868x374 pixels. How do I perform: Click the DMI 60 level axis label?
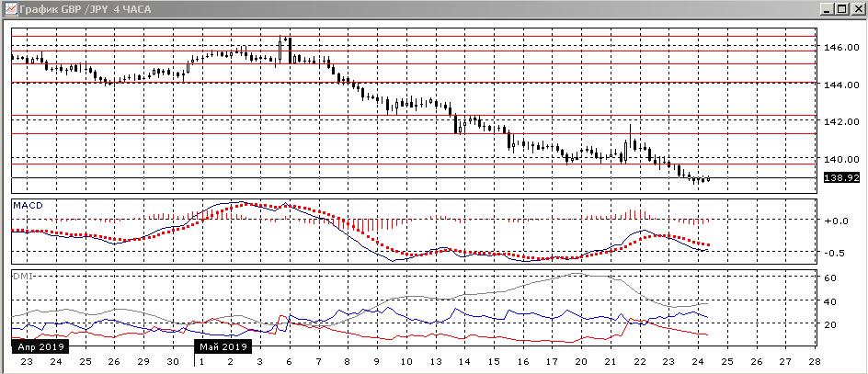click(x=829, y=278)
